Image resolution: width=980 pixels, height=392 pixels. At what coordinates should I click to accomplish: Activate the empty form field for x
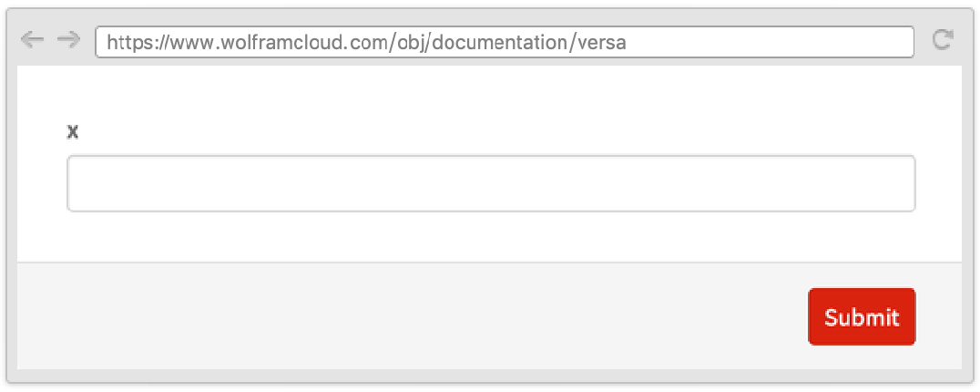pos(491,183)
